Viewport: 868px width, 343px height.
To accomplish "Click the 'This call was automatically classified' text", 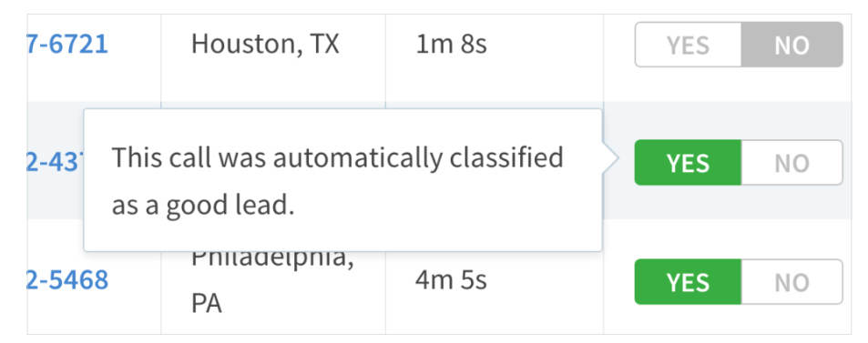I will point(338,158).
